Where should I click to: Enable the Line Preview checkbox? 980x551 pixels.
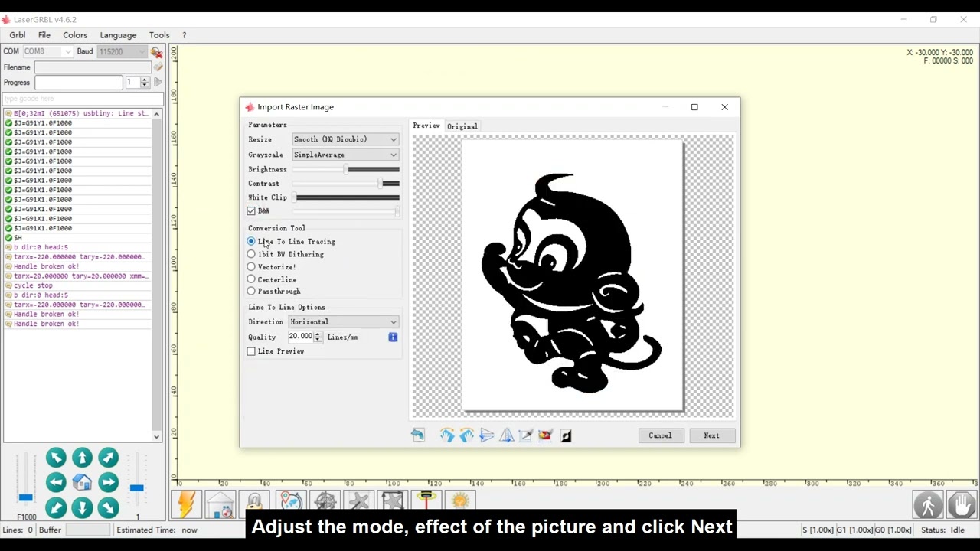coord(251,351)
